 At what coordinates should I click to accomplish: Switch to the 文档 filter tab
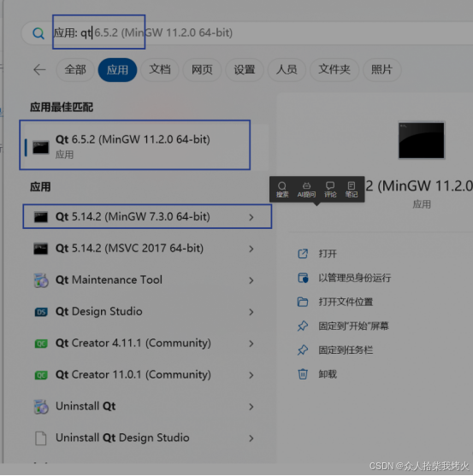[160, 70]
